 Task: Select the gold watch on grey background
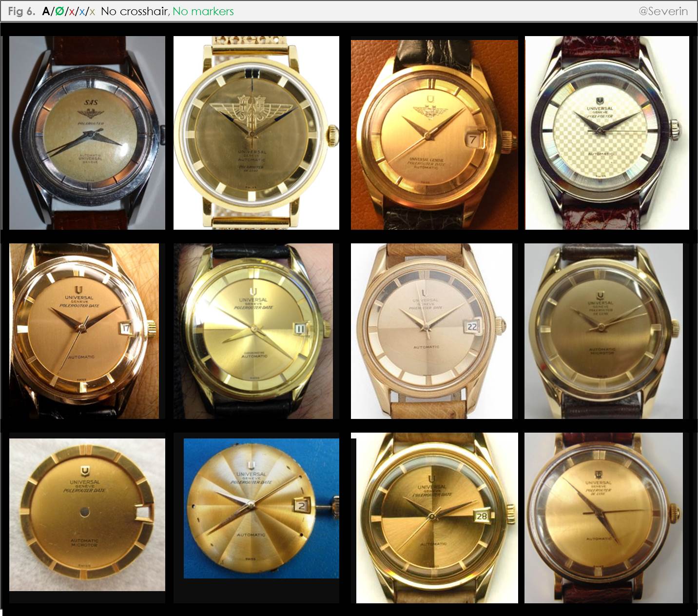coord(603,331)
